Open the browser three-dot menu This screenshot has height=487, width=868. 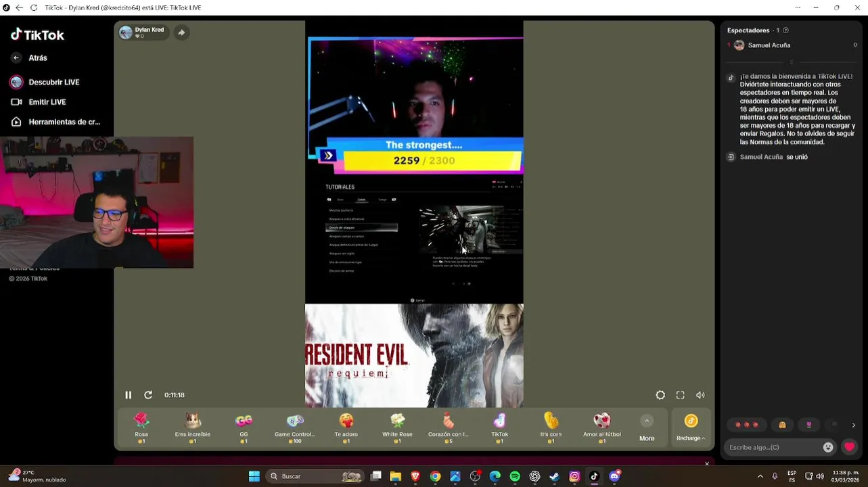coord(798,7)
